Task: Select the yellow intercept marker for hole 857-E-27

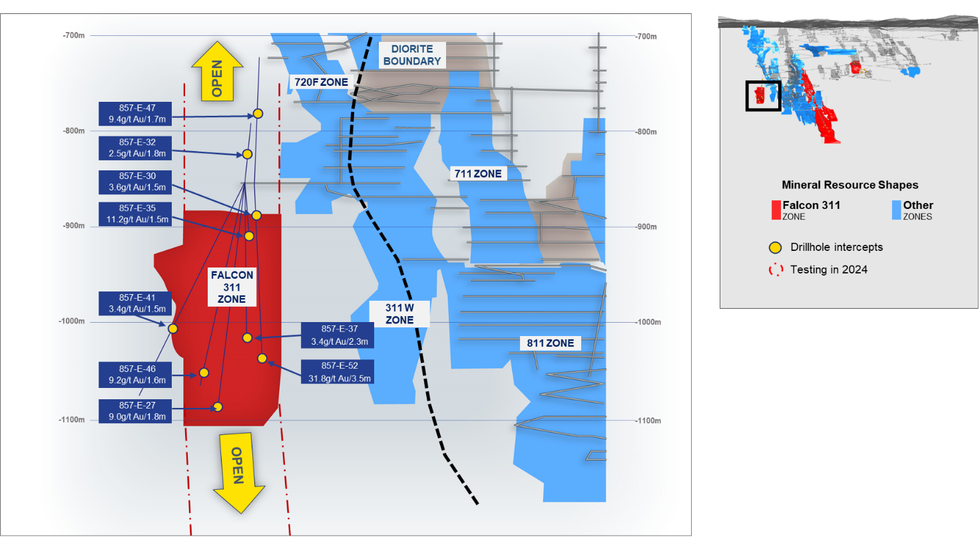Action: [218, 407]
